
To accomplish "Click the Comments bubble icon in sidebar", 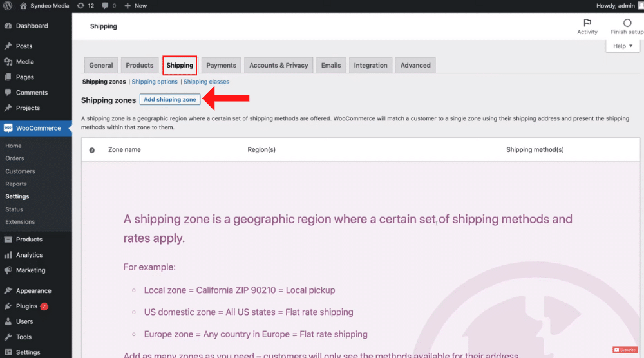I will (8, 92).
